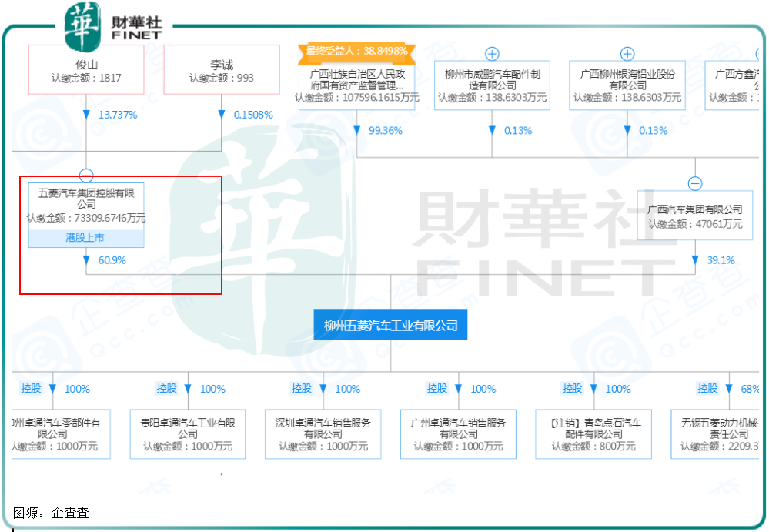Click the 60.9% share label

click(112, 260)
